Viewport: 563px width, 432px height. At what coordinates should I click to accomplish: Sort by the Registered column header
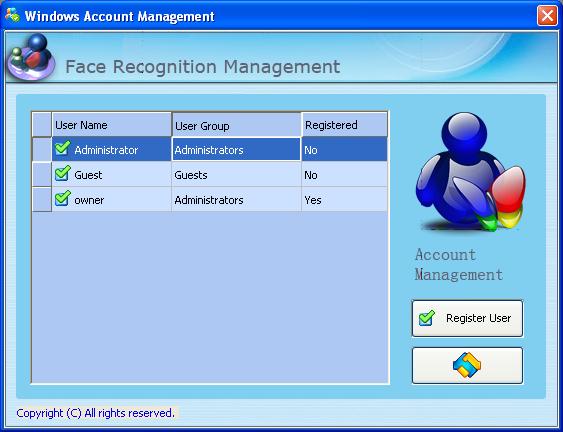[344, 125]
